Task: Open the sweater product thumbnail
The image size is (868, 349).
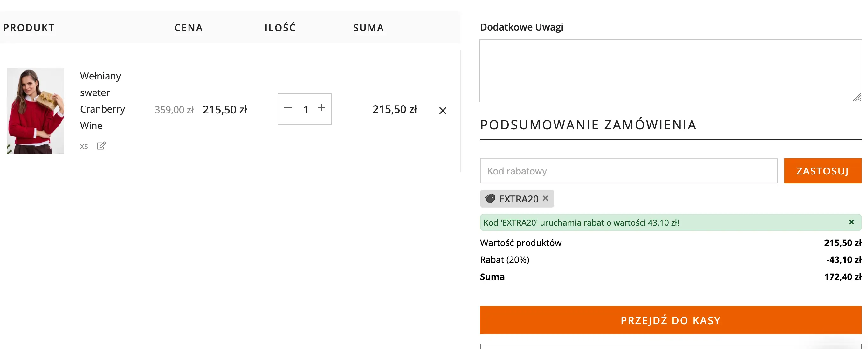Action: coord(35,111)
